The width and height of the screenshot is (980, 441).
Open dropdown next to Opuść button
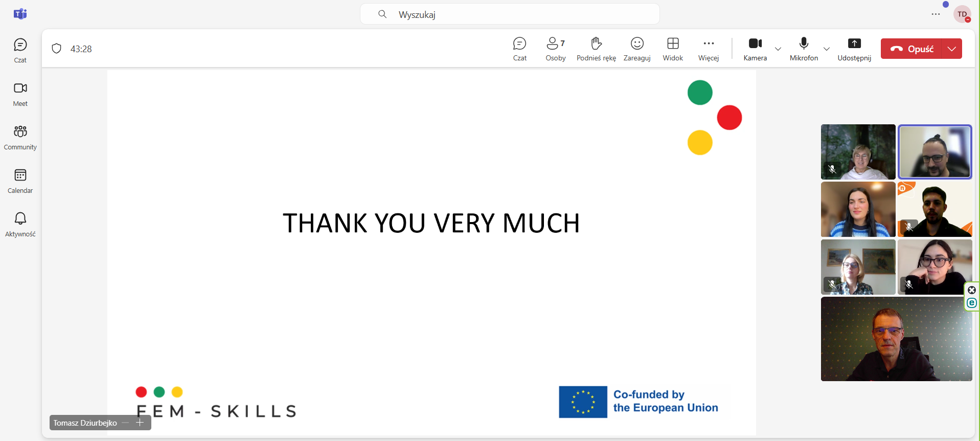pyautogui.click(x=952, y=49)
